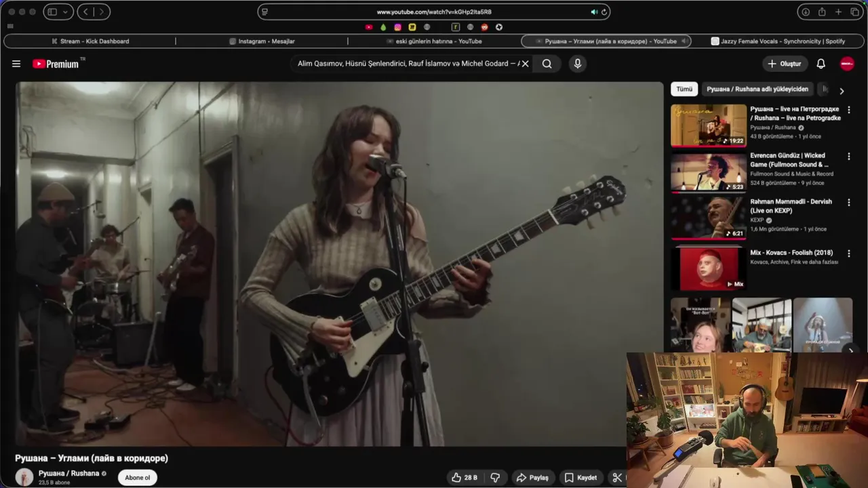Open options for Kovacs Foolish mix

coord(848,253)
